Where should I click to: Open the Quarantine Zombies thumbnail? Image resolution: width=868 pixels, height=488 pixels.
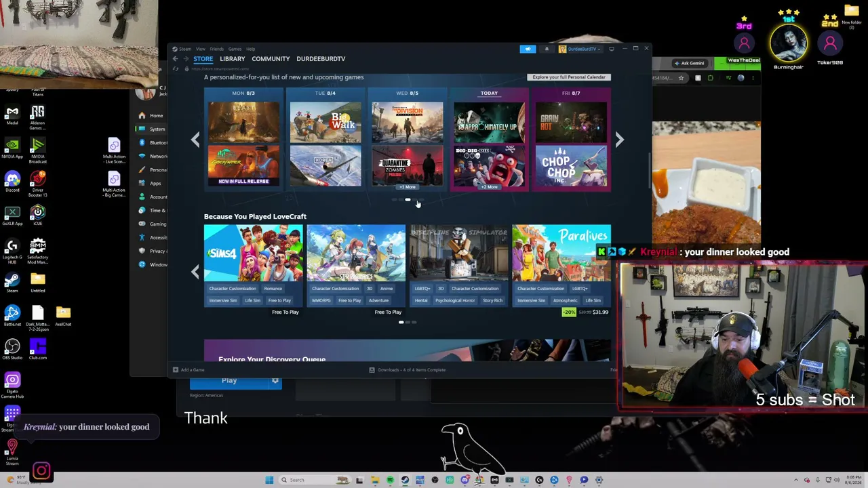pos(408,166)
